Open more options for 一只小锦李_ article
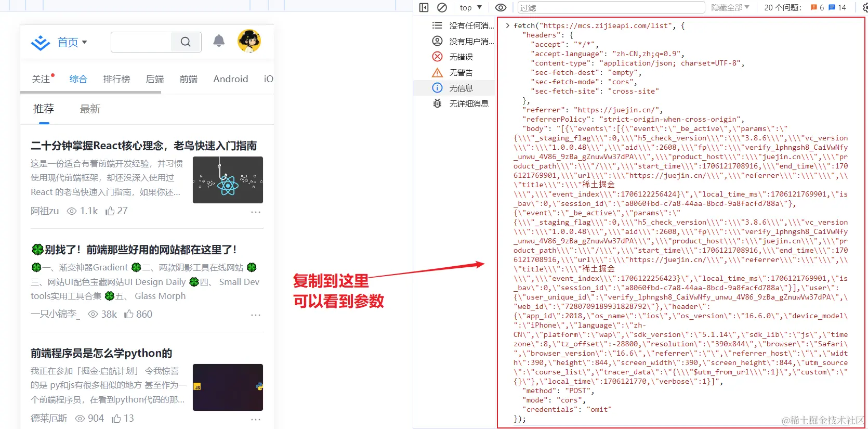The height and width of the screenshot is (429, 868). 256,315
